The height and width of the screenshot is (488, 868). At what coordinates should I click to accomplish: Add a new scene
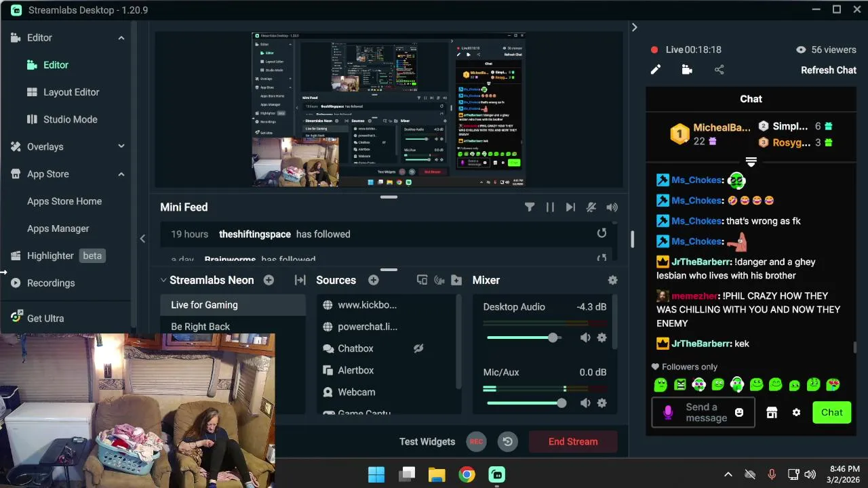[269, 280]
